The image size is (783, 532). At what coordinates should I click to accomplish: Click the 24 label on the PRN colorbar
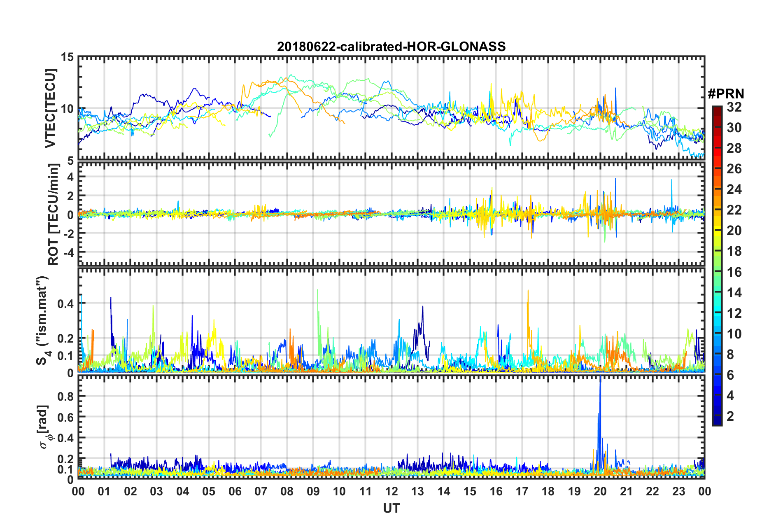point(734,189)
